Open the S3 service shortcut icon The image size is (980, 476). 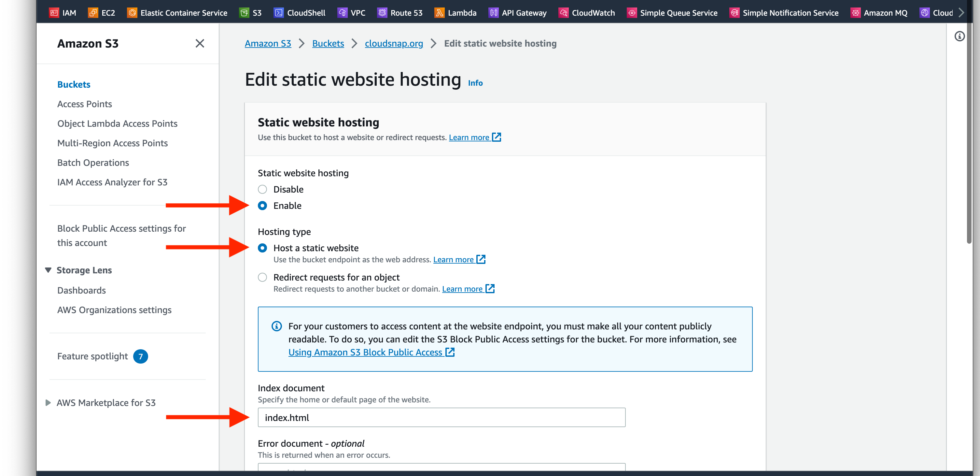[x=244, y=13]
